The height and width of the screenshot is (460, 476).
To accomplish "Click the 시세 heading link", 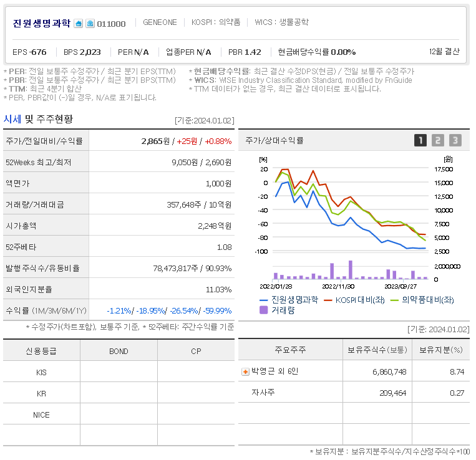I will tap(12, 119).
